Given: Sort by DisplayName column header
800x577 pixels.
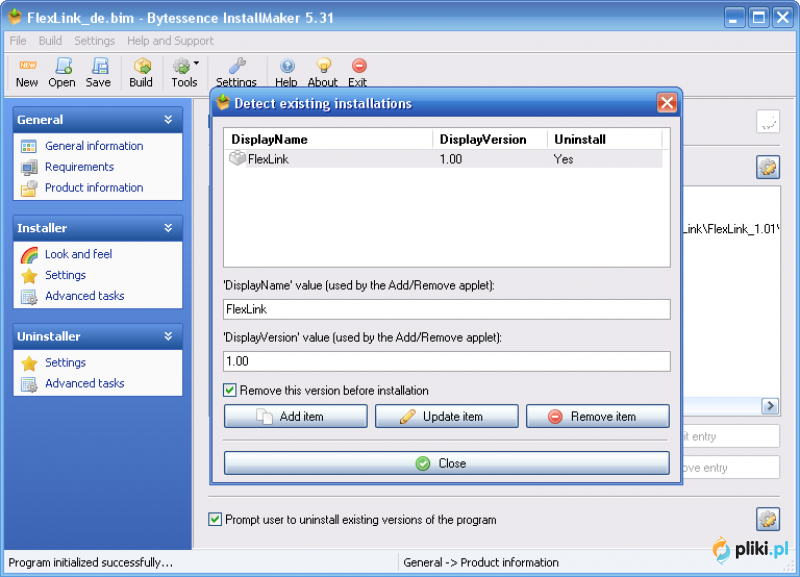Looking at the screenshot, I should [329, 139].
